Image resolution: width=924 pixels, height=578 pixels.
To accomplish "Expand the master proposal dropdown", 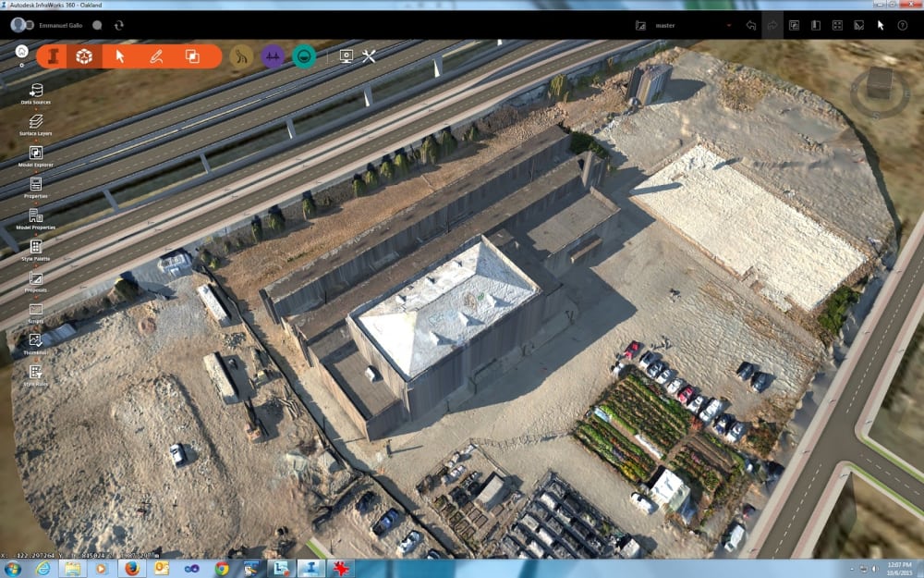I will tap(729, 26).
